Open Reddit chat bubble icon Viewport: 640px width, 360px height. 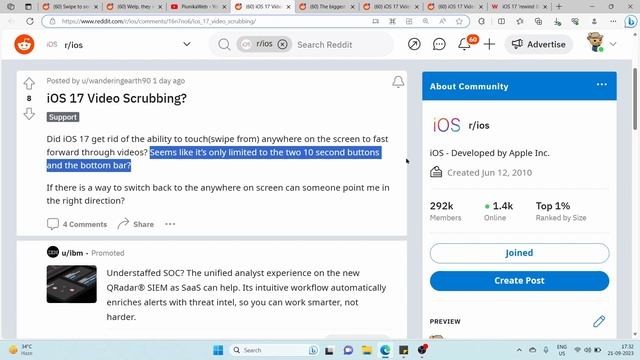point(439,44)
